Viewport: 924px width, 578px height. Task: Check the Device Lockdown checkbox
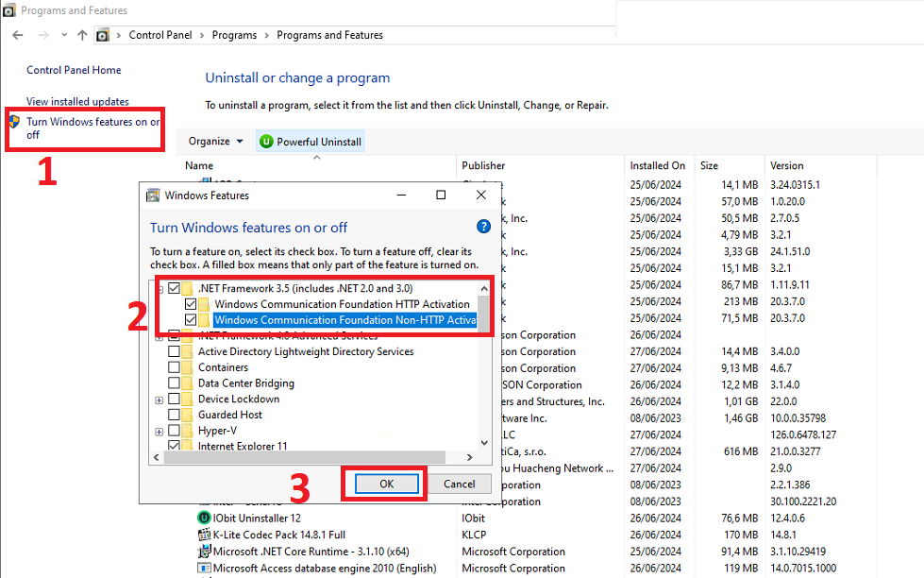pyautogui.click(x=174, y=399)
